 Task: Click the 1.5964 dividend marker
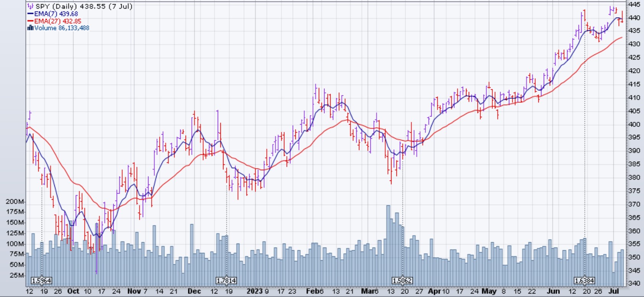[x=41, y=281]
